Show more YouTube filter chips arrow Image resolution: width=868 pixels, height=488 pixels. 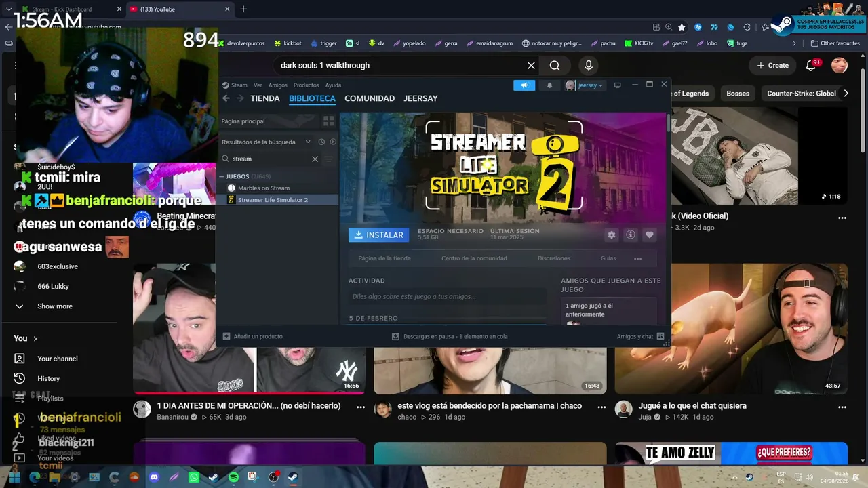[x=846, y=94]
